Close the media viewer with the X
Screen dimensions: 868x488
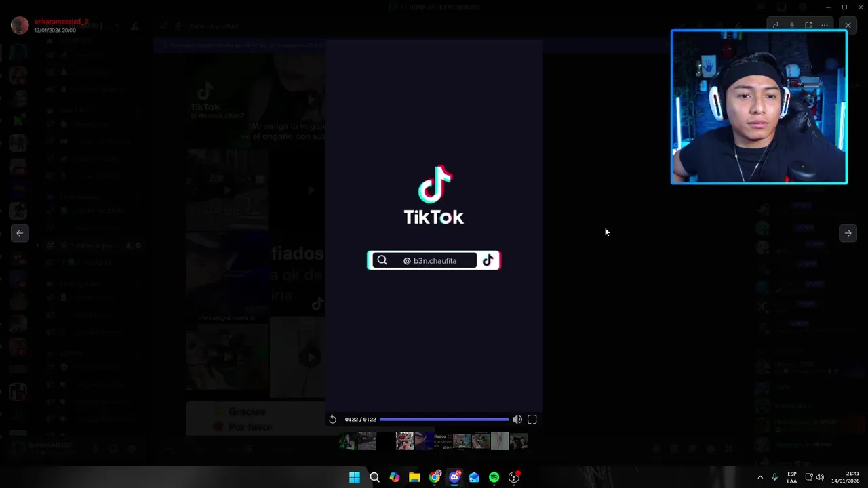(x=848, y=25)
